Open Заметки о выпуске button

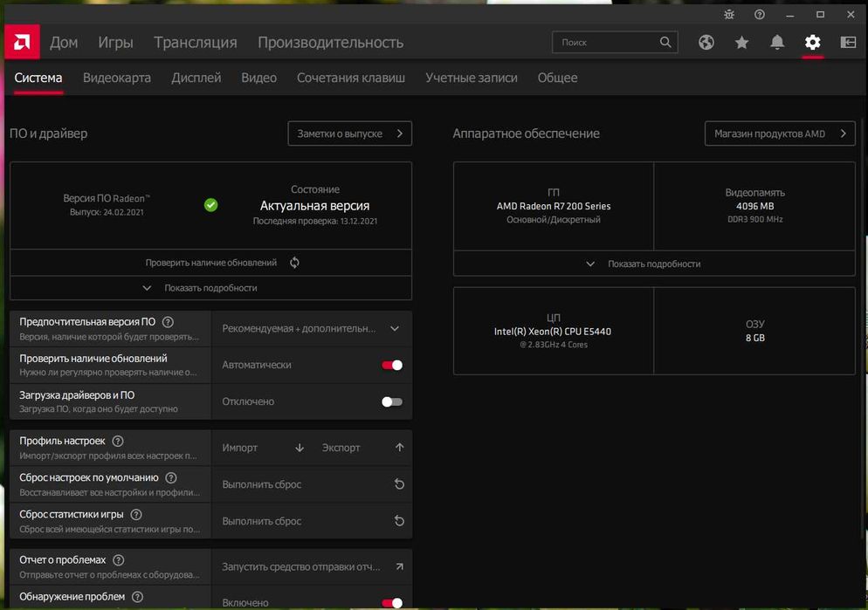point(350,134)
